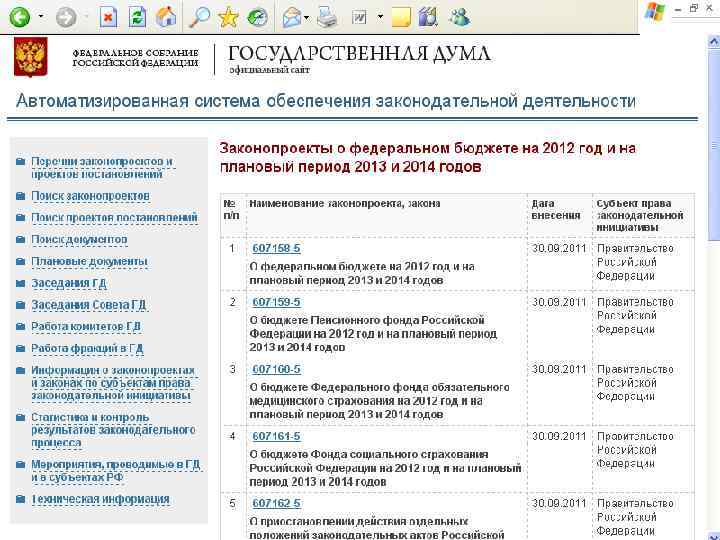Click folder icon beside Поиск документов
Image resolution: width=720 pixels, height=540 pixels.
20,240
